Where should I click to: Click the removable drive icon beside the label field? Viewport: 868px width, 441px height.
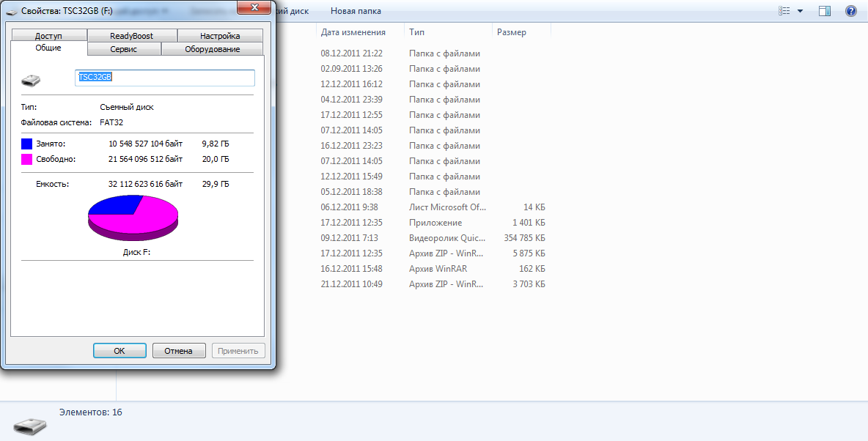click(31, 81)
